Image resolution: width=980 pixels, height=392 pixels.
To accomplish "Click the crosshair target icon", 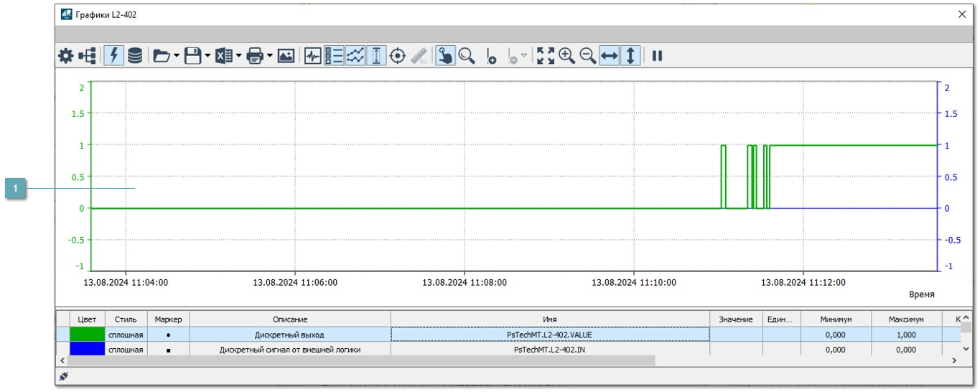I will (x=398, y=56).
